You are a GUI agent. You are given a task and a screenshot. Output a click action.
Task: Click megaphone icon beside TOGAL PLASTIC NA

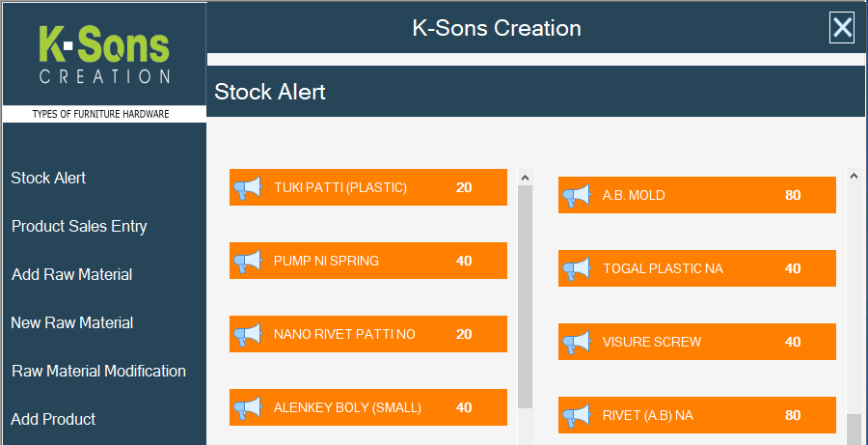coord(576,268)
